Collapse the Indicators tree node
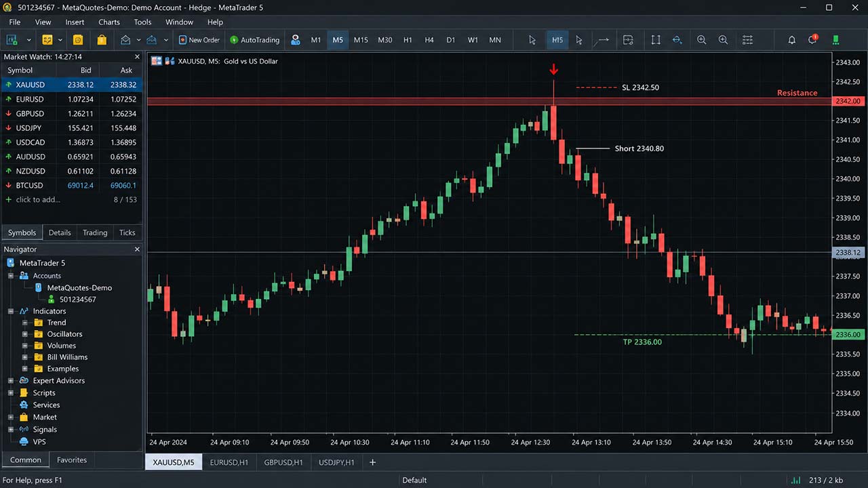The image size is (868, 488). point(11,311)
